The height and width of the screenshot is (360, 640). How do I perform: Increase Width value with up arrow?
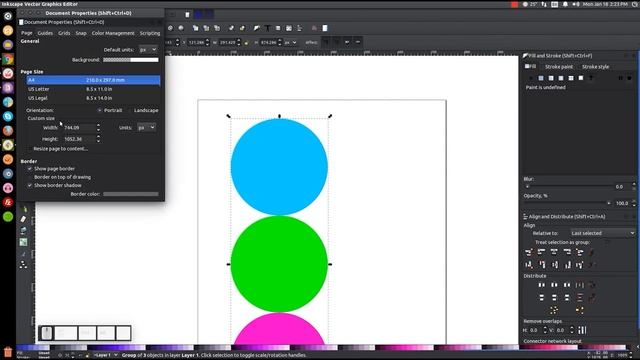(98, 125)
